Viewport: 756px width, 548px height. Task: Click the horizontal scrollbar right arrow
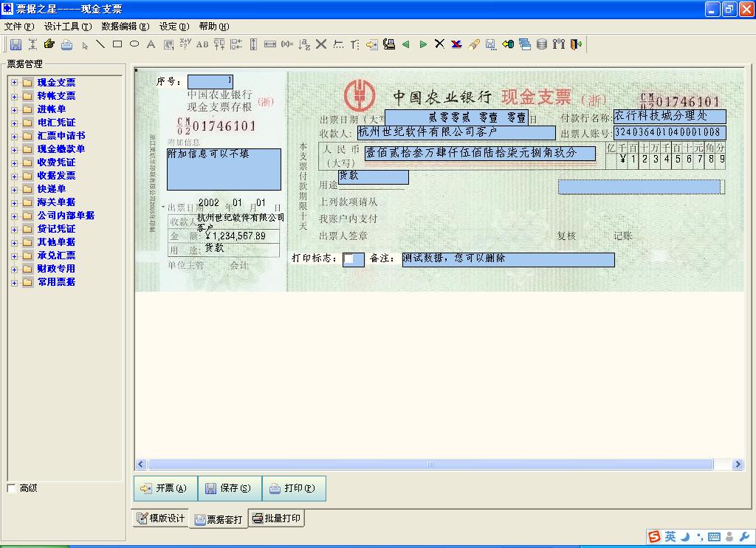738,465
